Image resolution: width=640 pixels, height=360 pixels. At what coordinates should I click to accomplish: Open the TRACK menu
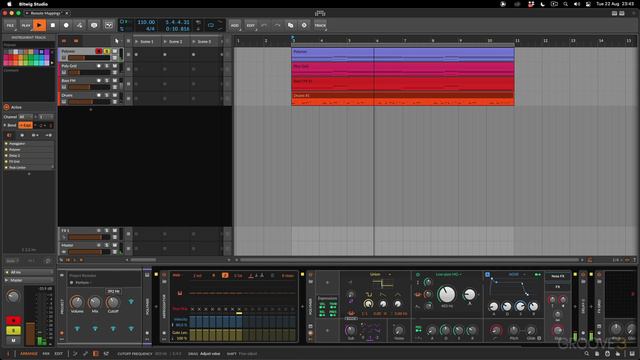tap(320, 25)
